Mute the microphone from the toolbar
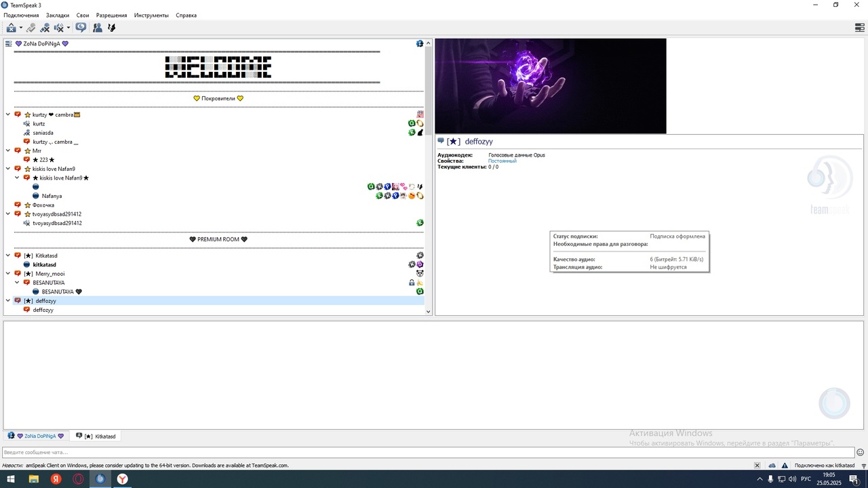 [45, 28]
